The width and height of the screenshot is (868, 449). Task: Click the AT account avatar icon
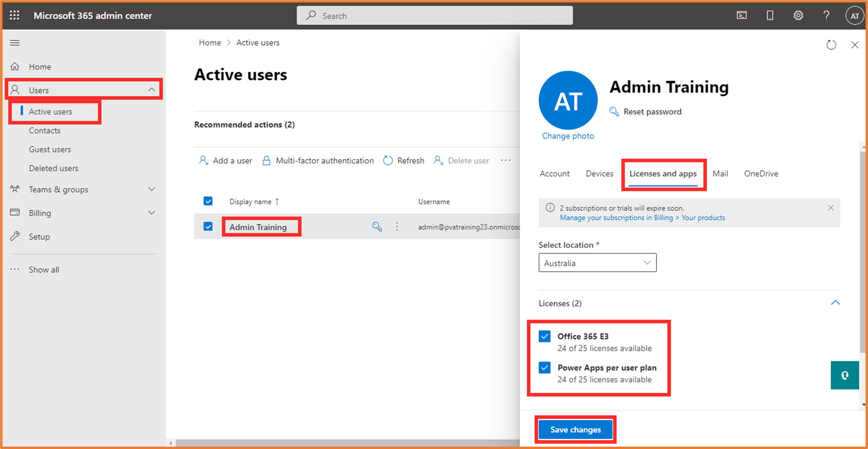(x=855, y=15)
